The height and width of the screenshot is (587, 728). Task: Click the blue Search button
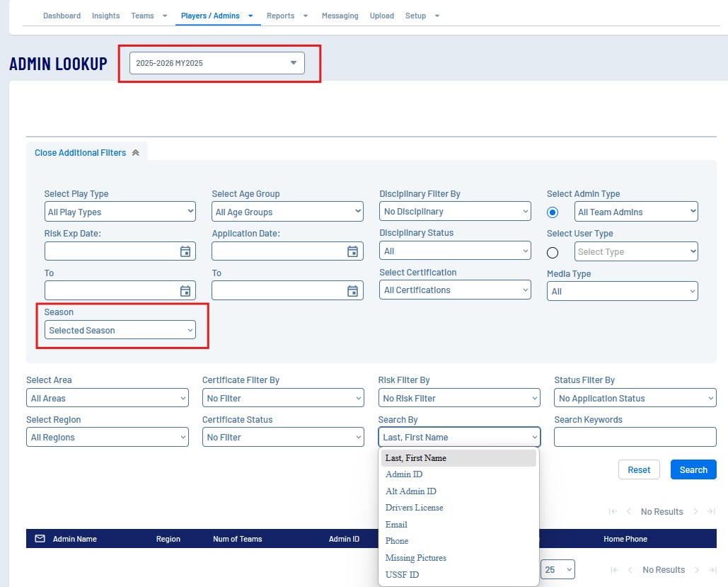coord(693,470)
